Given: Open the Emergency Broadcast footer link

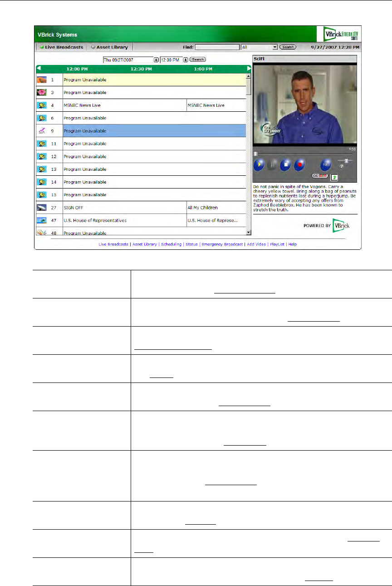Looking at the screenshot, I should click(x=222, y=244).
